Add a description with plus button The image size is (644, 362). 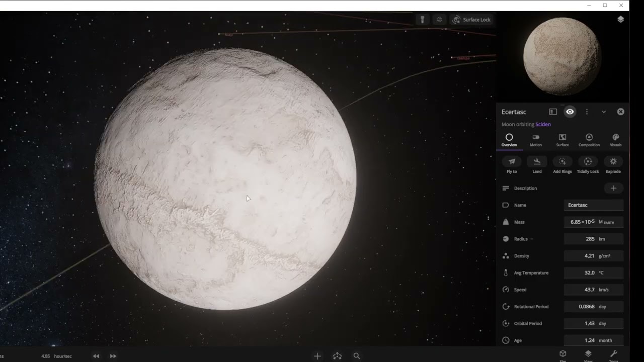click(613, 188)
